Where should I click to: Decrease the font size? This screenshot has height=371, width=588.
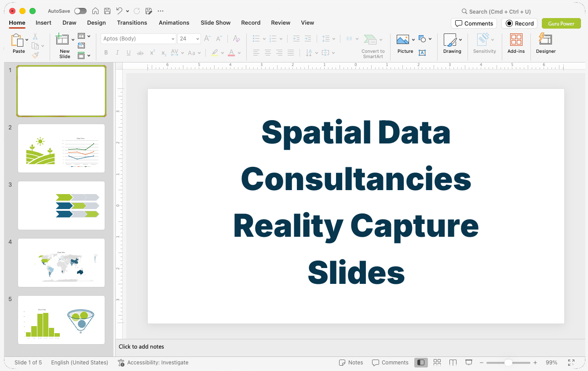tap(219, 39)
